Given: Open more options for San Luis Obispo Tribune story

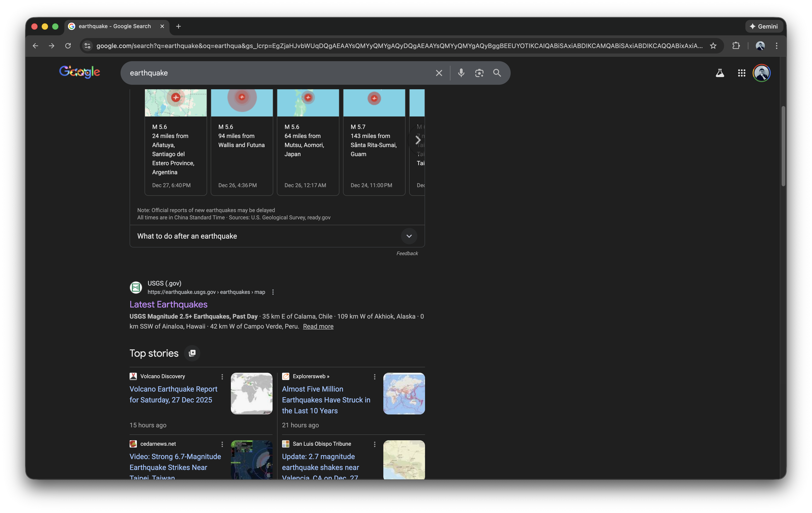Looking at the screenshot, I should 374,444.
